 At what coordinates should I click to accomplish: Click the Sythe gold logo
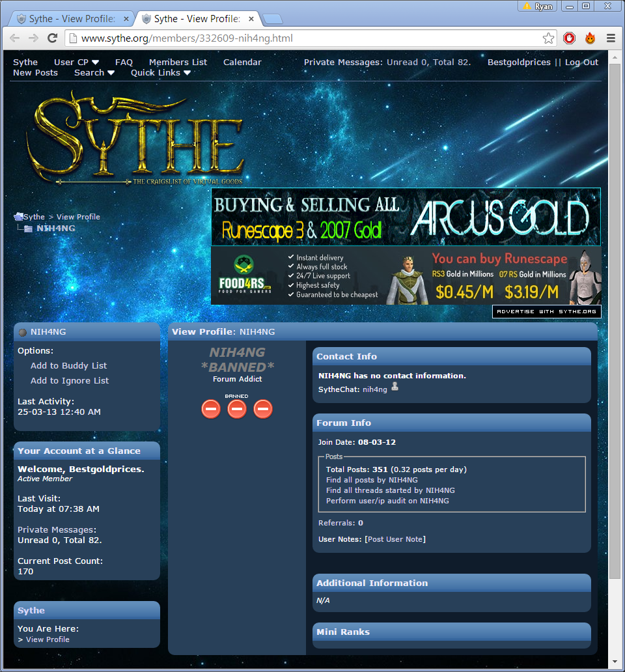tap(136, 138)
